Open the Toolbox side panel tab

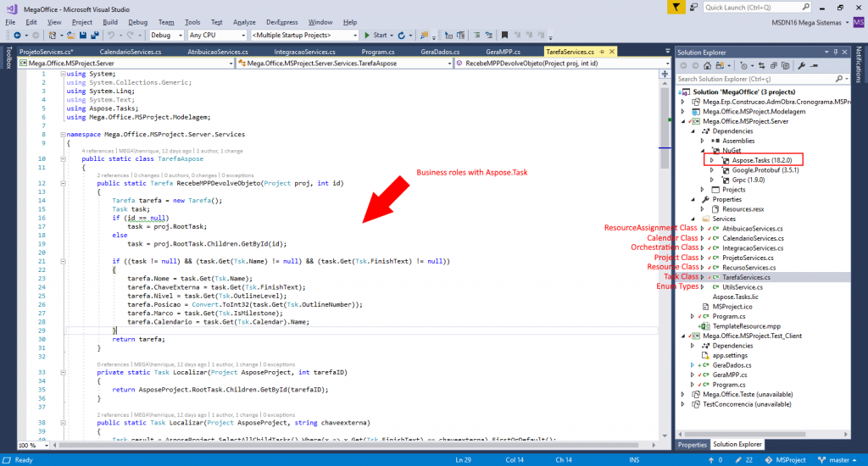[x=8, y=58]
